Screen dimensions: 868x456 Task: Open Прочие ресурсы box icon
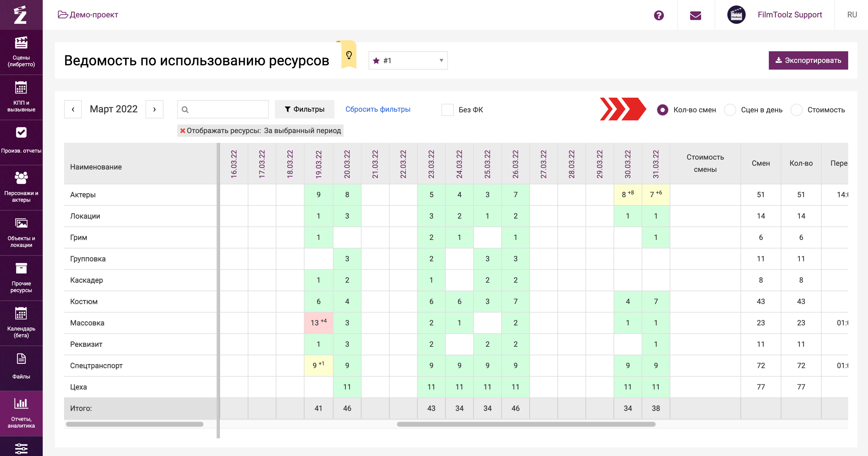[21, 269]
